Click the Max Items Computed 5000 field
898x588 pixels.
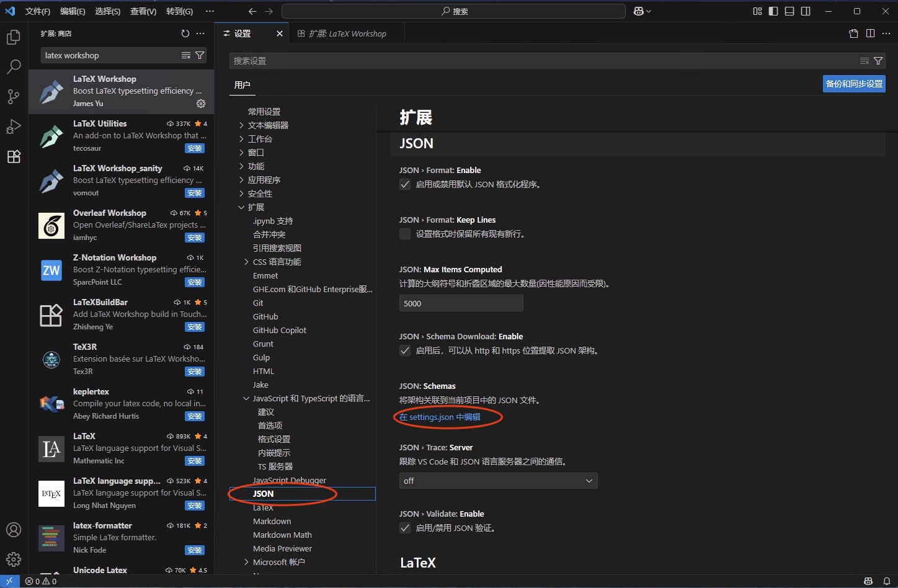point(461,303)
